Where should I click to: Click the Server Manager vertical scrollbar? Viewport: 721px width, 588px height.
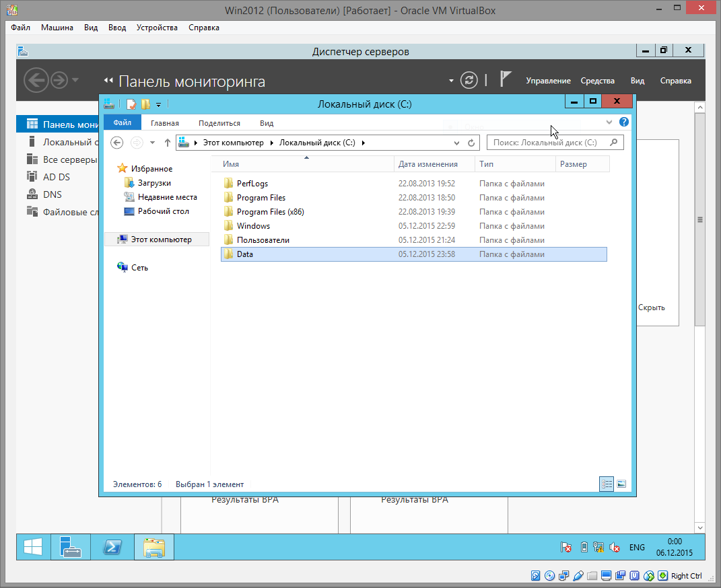click(700, 219)
